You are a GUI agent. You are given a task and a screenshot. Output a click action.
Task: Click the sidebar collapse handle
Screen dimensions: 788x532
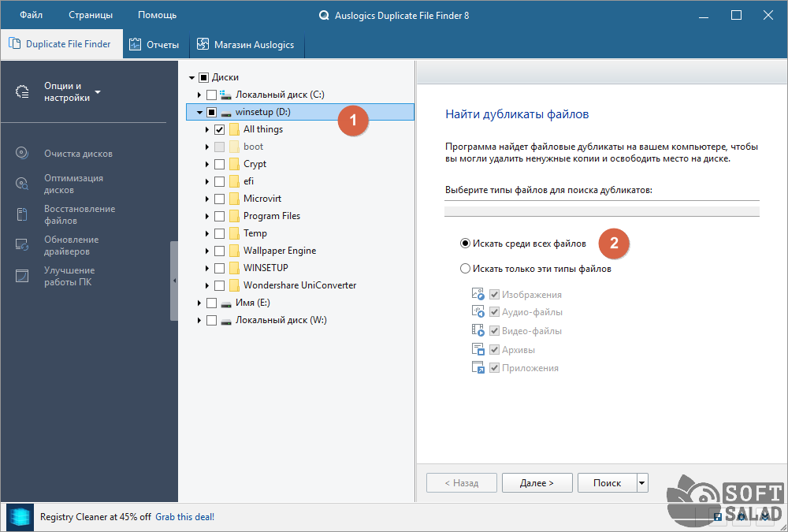click(174, 281)
